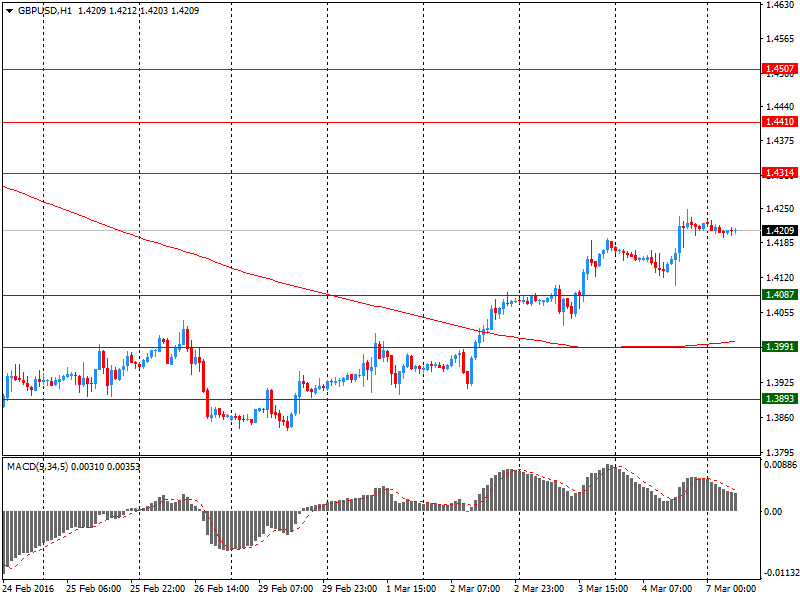Select the 1.4507 red resistance price tag

point(780,69)
